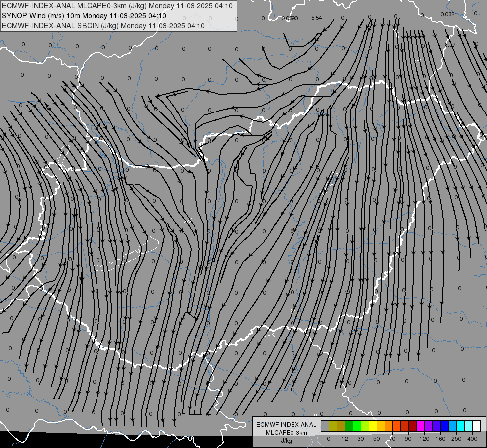Click the legend tick label 70

point(392,439)
